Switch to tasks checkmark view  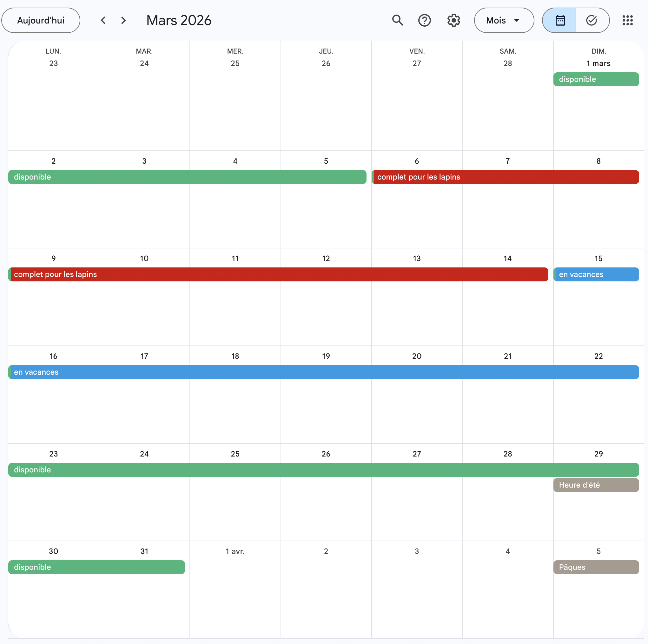[592, 20]
